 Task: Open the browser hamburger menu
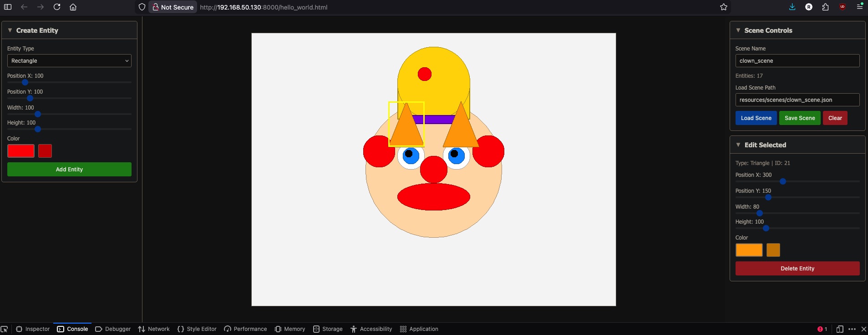(x=860, y=7)
